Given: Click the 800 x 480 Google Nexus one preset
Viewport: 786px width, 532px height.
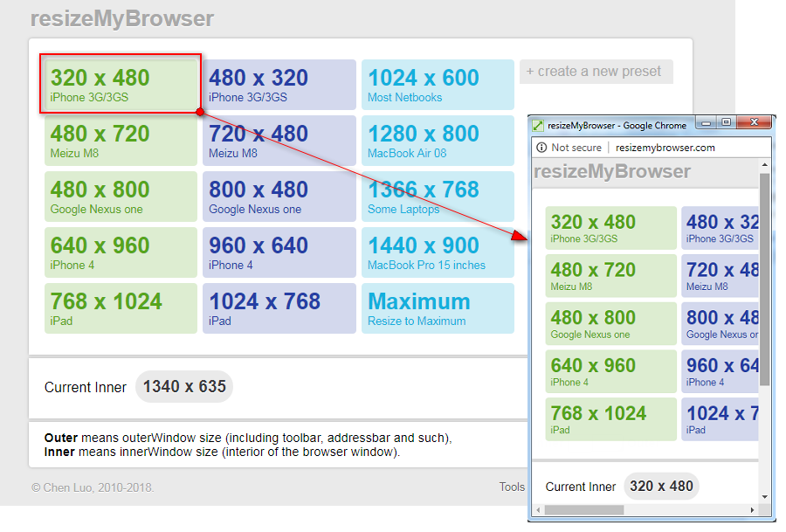Looking at the screenshot, I should click(x=279, y=196).
